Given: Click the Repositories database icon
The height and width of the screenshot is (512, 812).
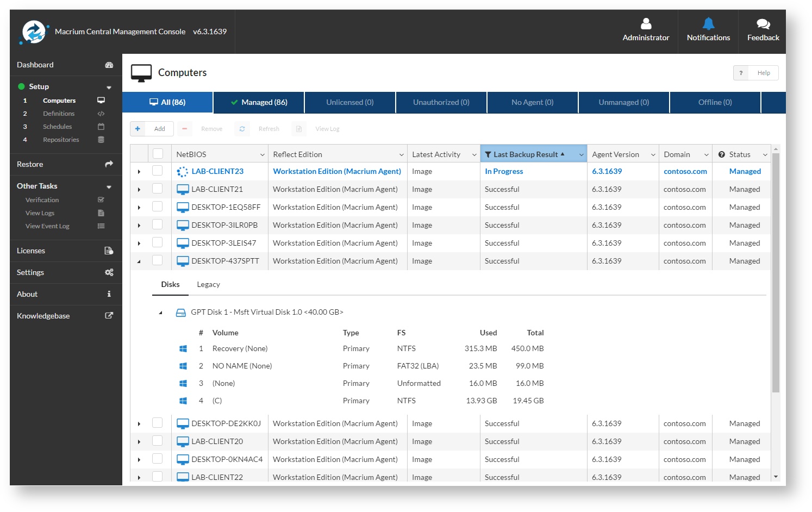Looking at the screenshot, I should click(x=101, y=140).
